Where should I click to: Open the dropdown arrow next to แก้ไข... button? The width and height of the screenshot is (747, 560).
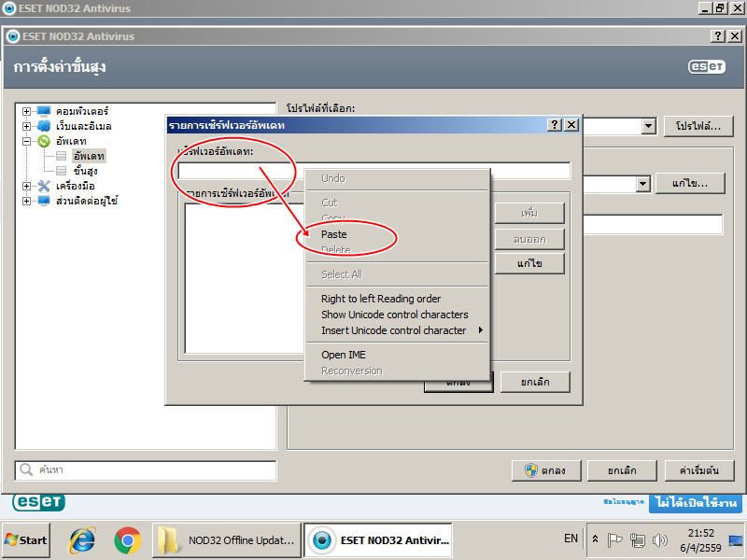pos(642,184)
